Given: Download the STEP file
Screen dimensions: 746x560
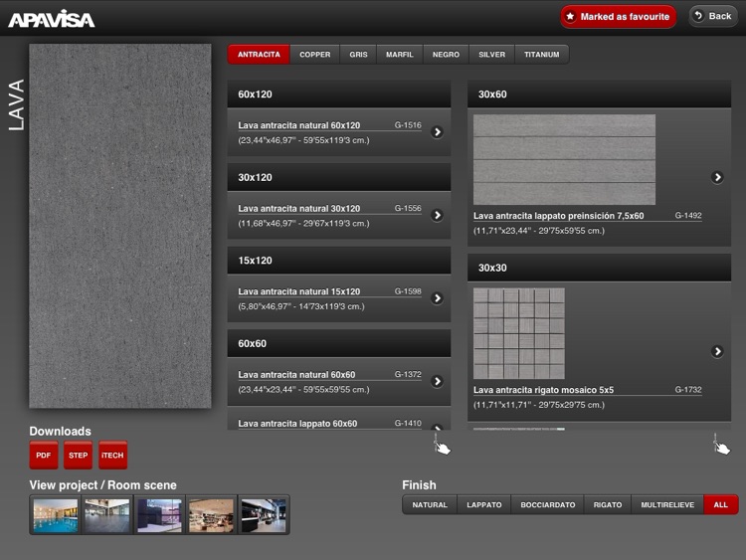Looking at the screenshot, I should pos(78,456).
